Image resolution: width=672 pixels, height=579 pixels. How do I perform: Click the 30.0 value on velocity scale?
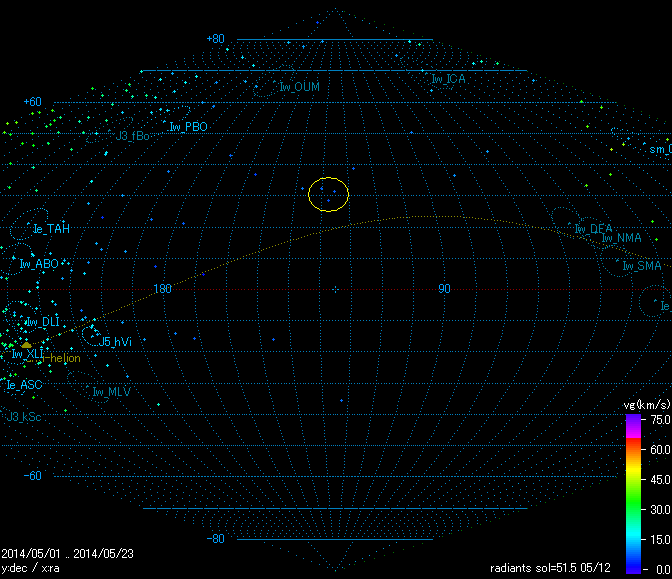point(660,510)
